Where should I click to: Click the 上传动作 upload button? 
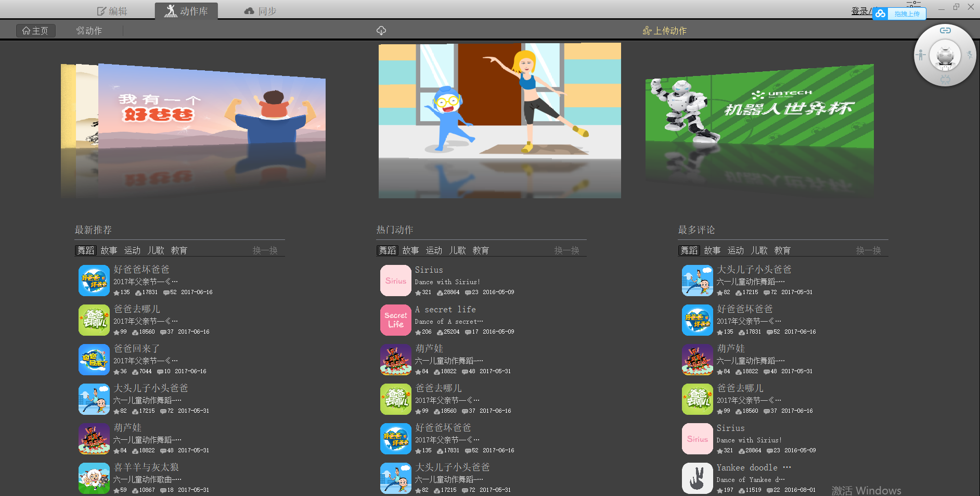665,31
